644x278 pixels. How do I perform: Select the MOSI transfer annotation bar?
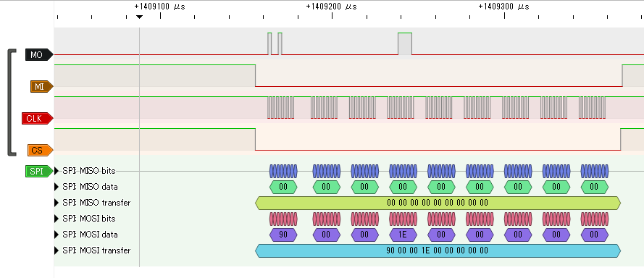[438, 250]
